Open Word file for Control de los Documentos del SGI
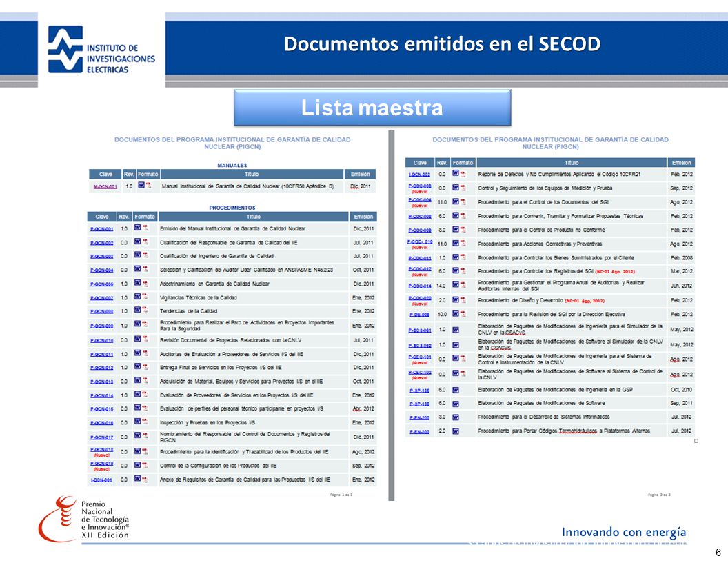This screenshot has width=728, height=563. [456, 201]
